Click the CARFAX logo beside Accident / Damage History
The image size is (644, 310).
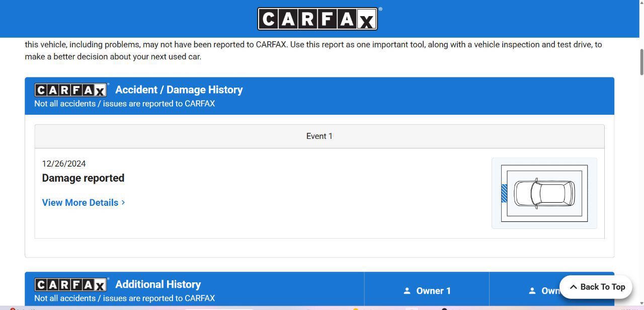click(71, 90)
